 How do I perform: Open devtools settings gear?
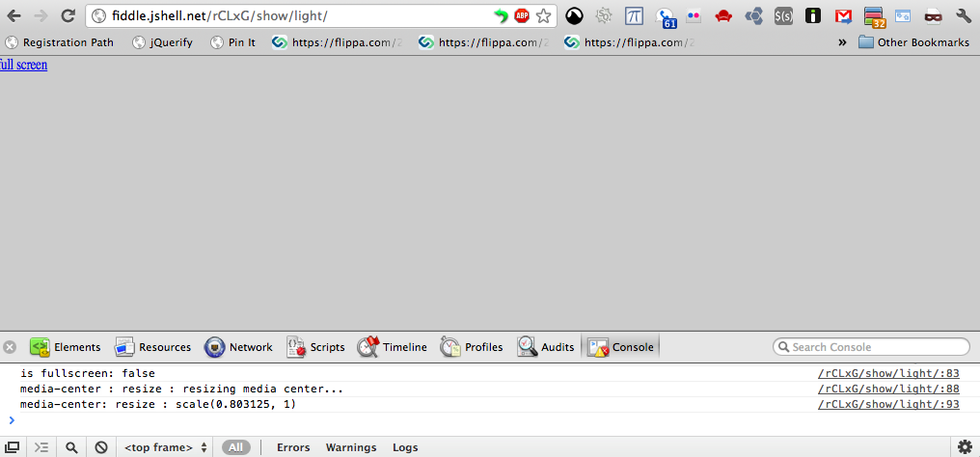click(965, 447)
